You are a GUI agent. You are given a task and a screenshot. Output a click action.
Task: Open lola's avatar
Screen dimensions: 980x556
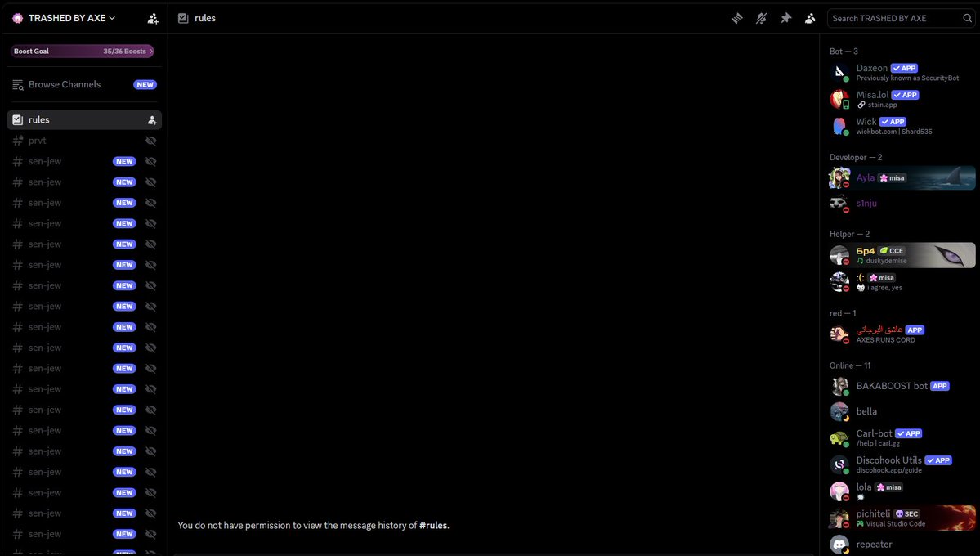pos(839,491)
